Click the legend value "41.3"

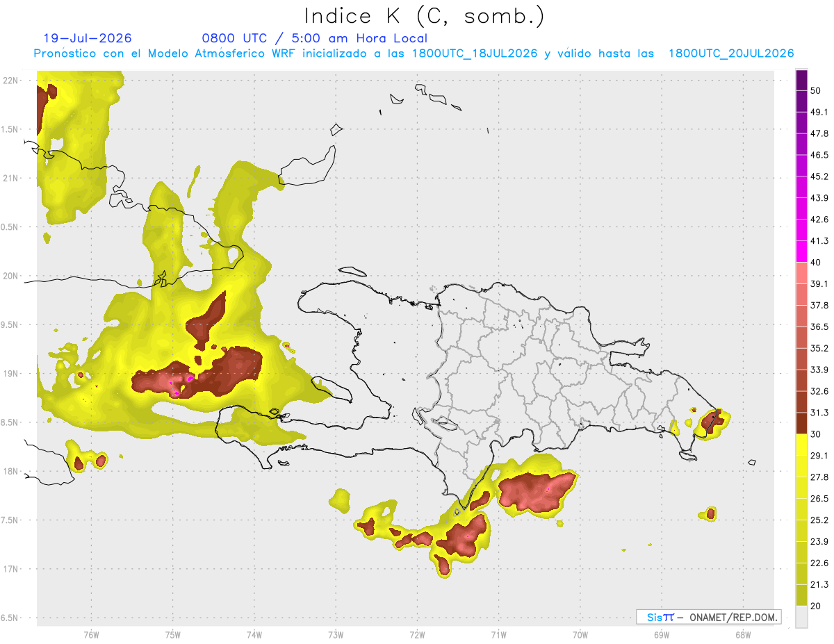click(x=819, y=241)
